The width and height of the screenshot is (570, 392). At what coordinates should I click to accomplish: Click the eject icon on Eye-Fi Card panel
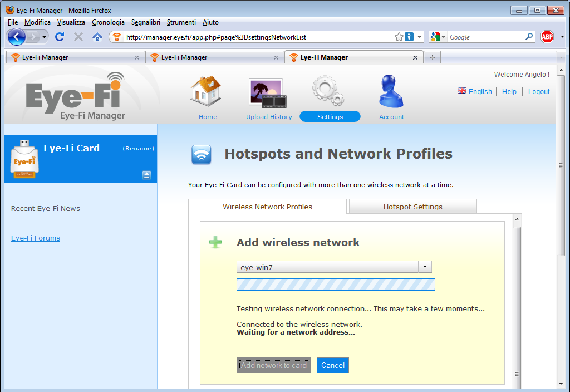coord(146,175)
